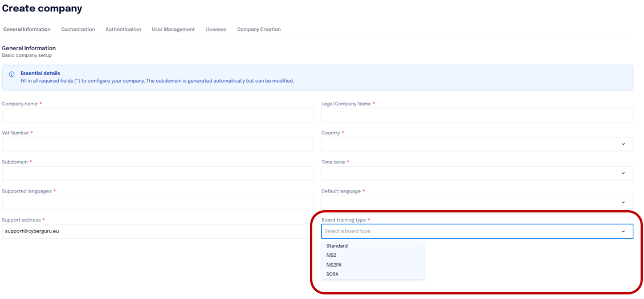Click the Company name input field
The height and width of the screenshot is (299, 644).
tap(158, 116)
